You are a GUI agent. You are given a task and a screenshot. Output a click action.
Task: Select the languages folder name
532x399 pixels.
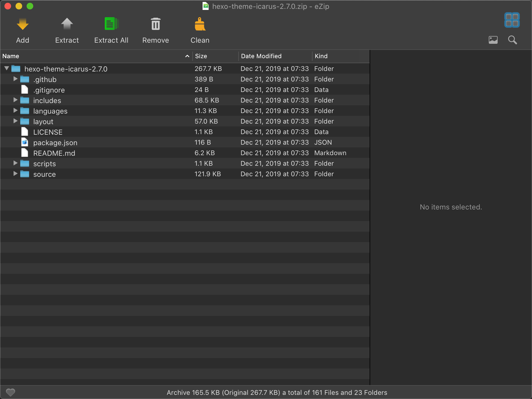[x=50, y=111]
